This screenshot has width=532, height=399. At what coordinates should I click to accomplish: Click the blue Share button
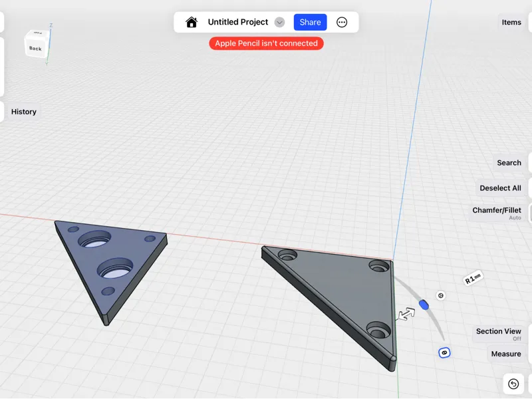310,23
